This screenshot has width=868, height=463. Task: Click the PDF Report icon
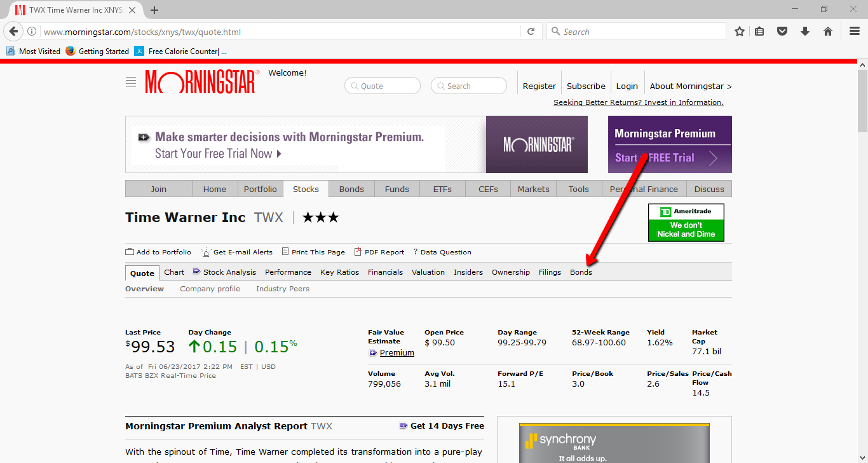(358, 252)
